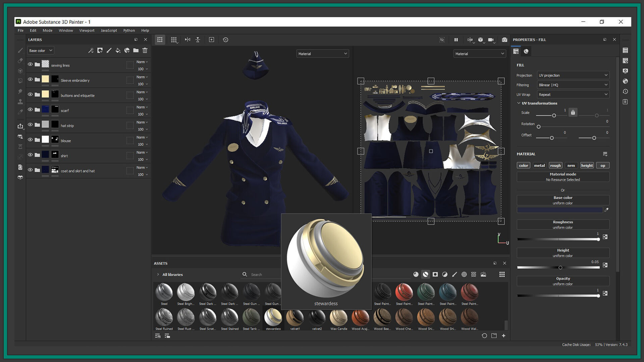Open the Viewport menu
Image resolution: width=644 pixels, height=362 pixels.
87,31
